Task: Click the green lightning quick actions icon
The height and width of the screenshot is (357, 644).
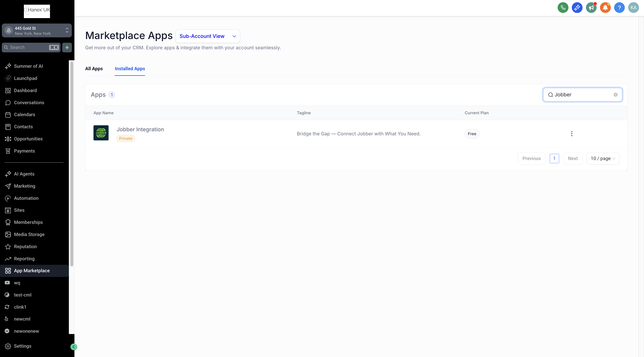Action: [67, 47]
